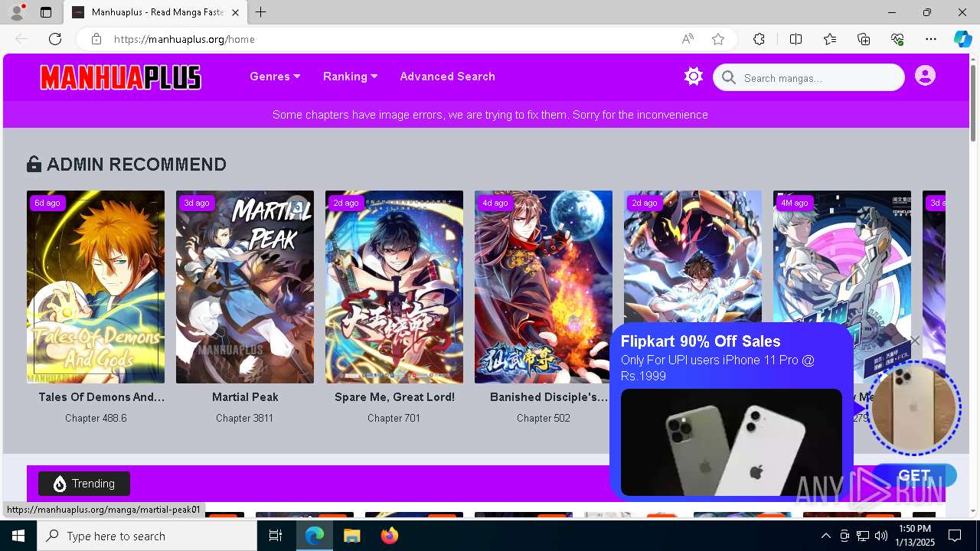Open Favorites list icon

[x=830, y=39]
